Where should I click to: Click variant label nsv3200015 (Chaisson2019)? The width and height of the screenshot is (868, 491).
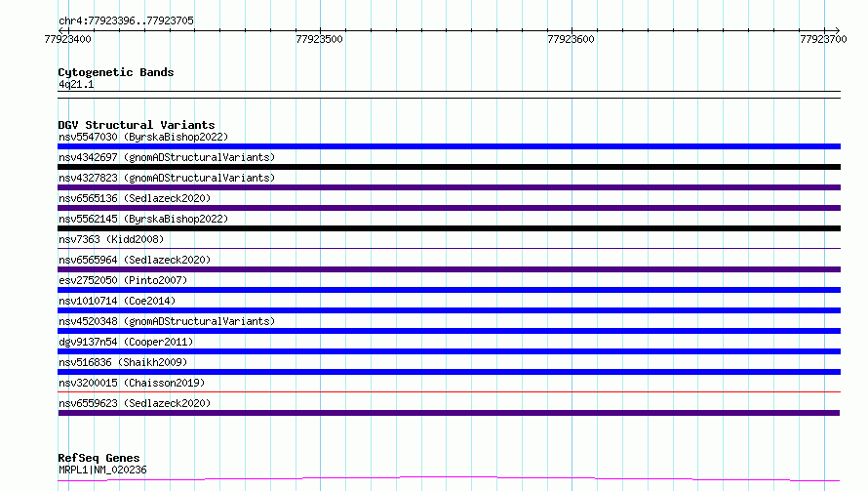pos(132,383)
